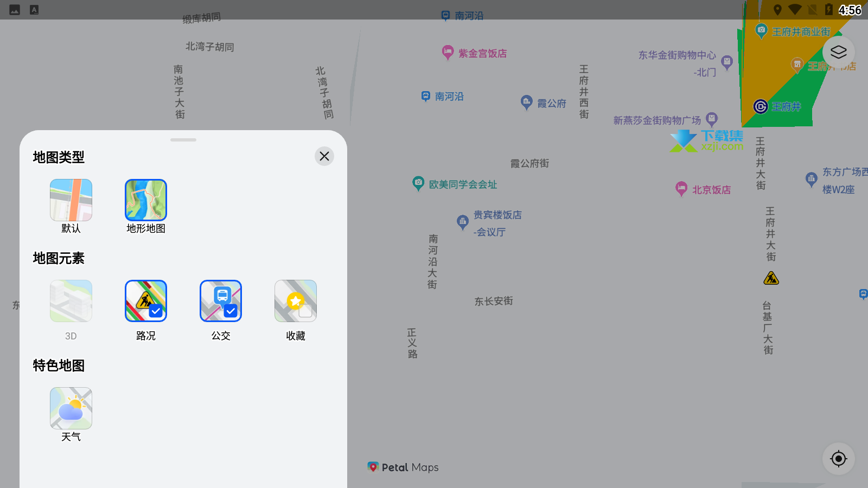
Task: Open the weather (天气) feature map
Action: click(x=71, y=408)
